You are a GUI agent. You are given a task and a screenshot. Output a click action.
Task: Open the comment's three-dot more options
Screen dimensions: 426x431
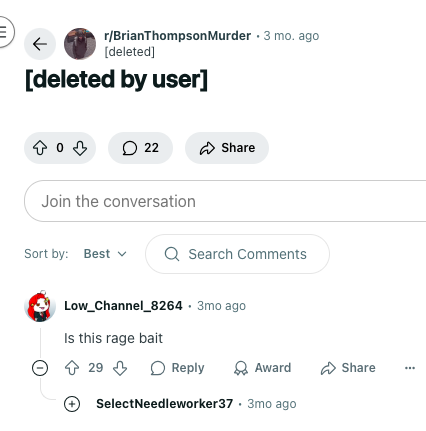(x=410, y=368)
